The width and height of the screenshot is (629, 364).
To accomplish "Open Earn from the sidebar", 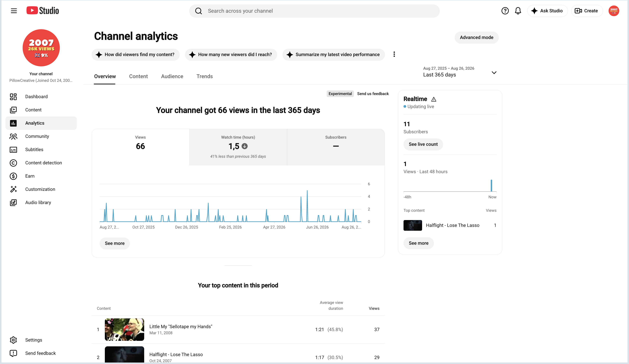I will click(41, 176).
